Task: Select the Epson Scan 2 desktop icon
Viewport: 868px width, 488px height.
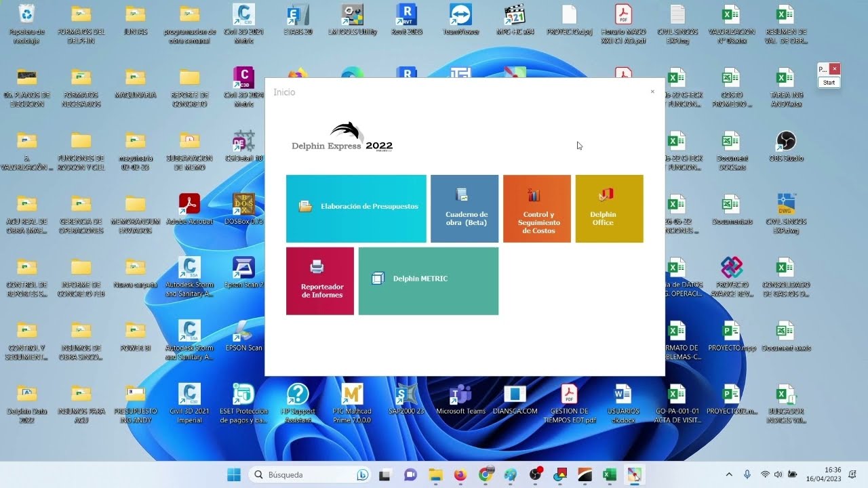Action: click(x=244, y=272)
